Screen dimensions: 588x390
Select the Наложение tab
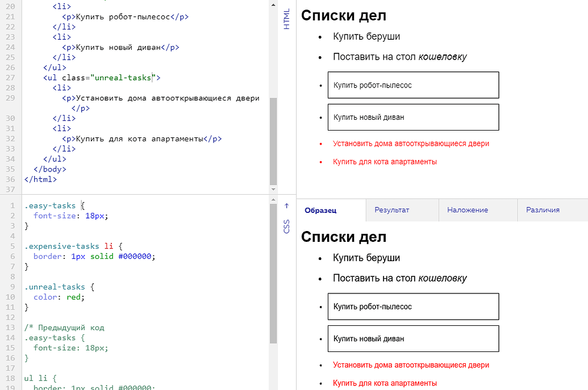click(x=467, y=210)
